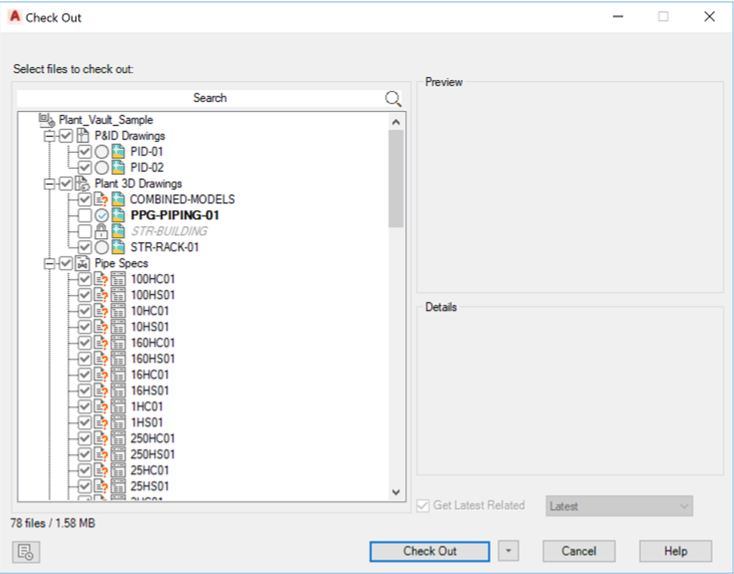Uncheck the PID-01 checkbox

point(85,152)
